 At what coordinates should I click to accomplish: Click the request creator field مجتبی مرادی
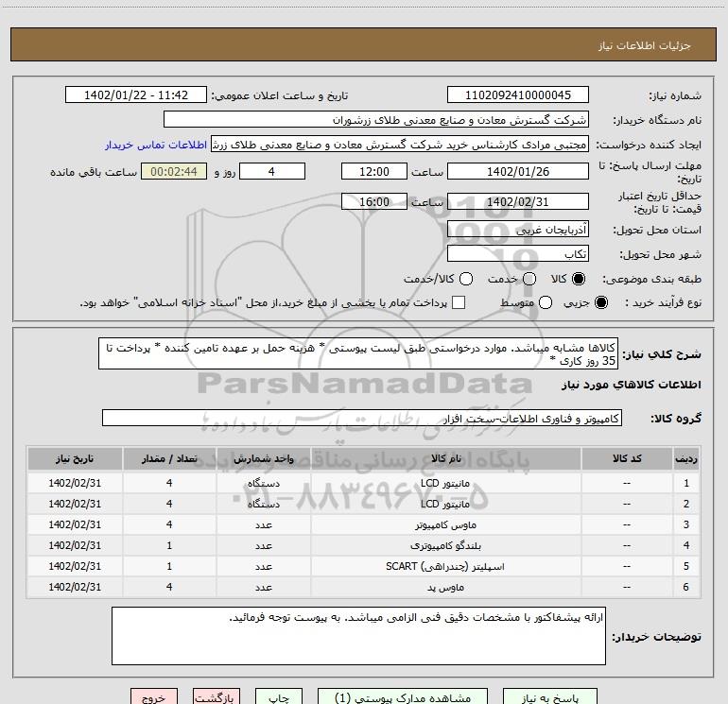(x=400, y=145)
